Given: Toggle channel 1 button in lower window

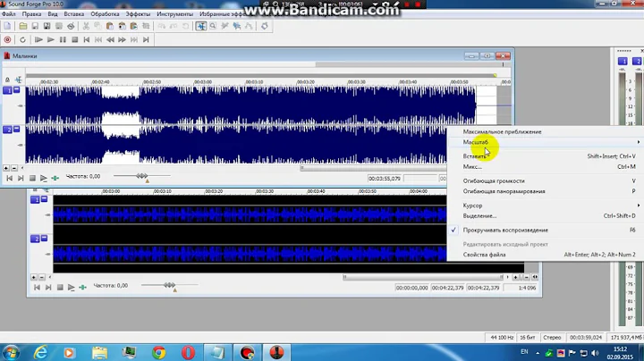Looking at the screenshot, I should pos(35,200).
